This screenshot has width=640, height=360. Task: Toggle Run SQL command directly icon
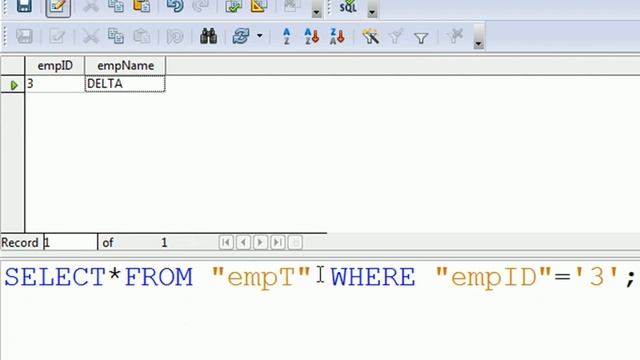click(x=348, y=7)
